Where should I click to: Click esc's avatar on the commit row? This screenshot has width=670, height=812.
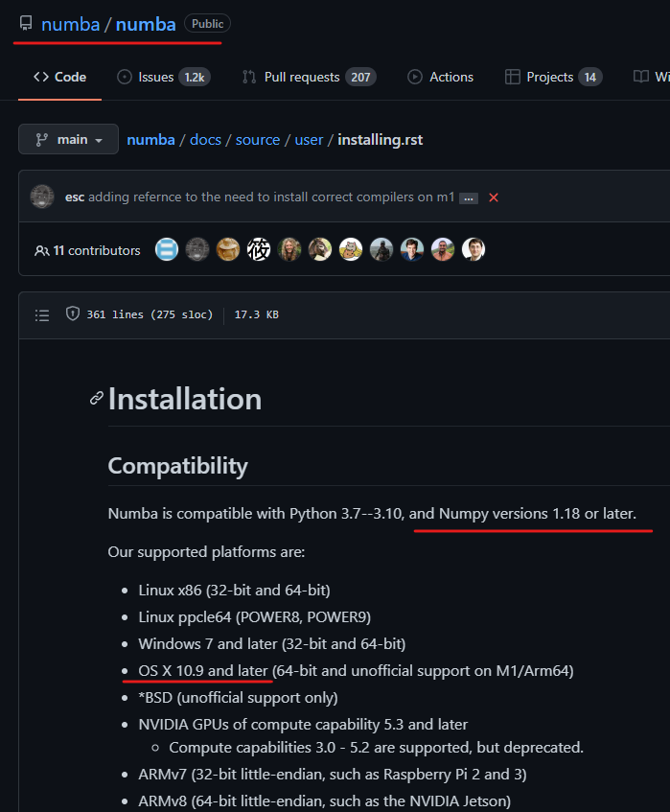click(42, 196)
